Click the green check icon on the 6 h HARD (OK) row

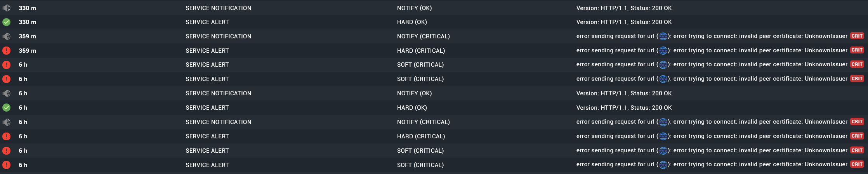point(6,108)
